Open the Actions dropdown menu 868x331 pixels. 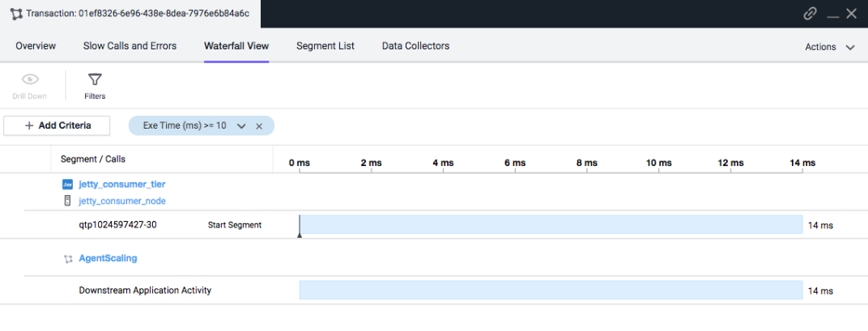tap(830, 47)
